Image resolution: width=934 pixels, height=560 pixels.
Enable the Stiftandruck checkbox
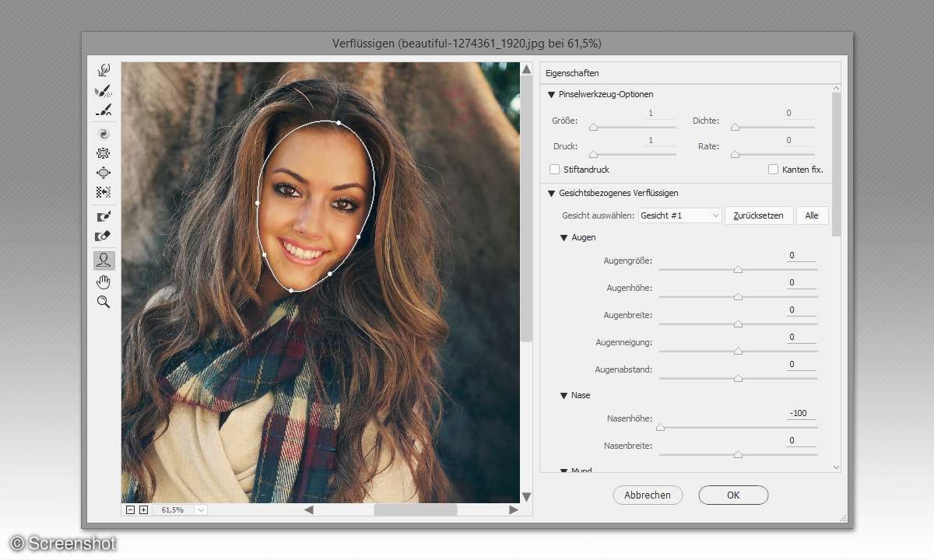(555, 170)
